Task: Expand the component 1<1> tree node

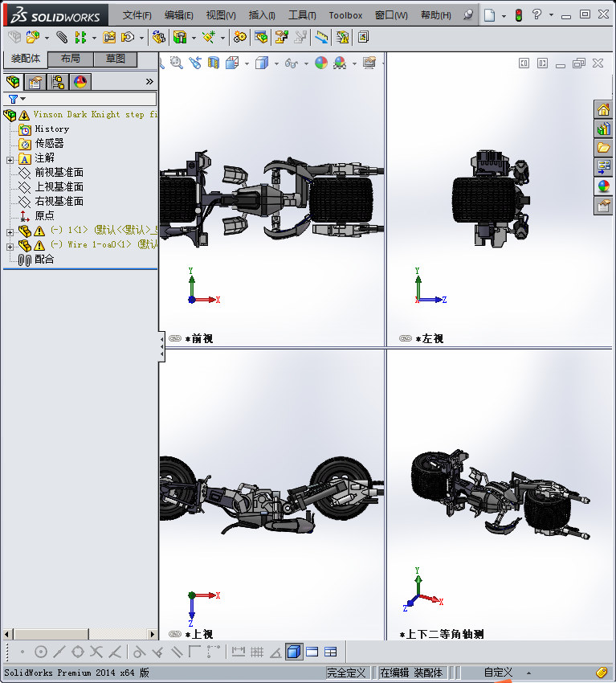Action: click(x=10, y=232)
